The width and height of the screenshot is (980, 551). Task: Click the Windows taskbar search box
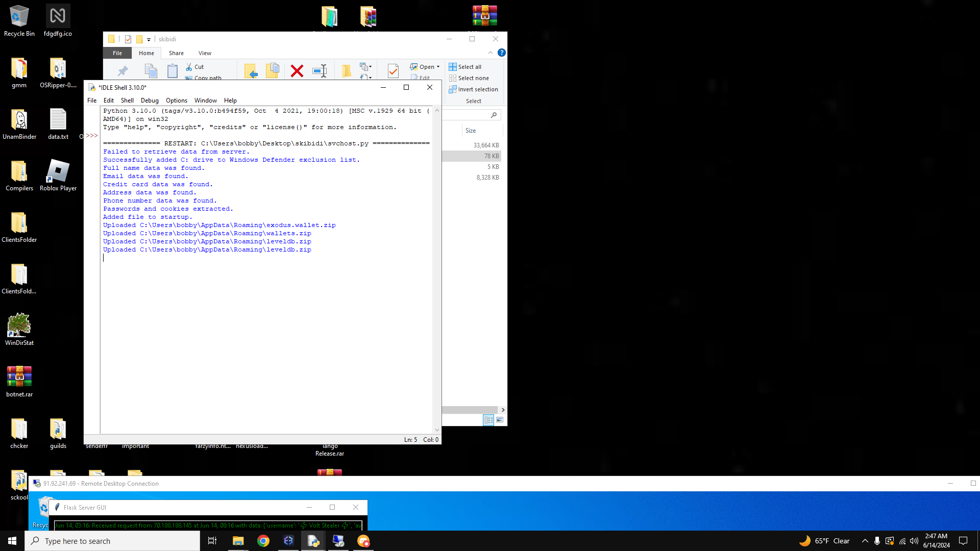click(112, 541)
